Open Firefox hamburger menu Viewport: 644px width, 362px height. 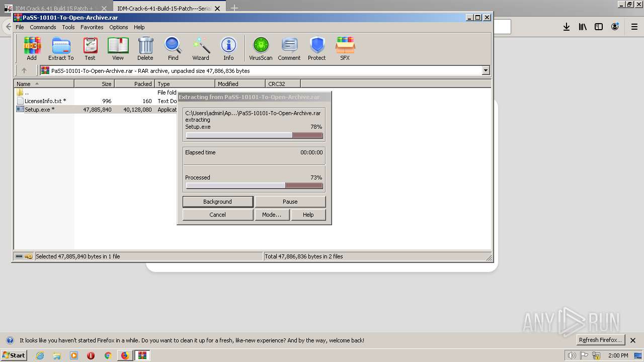point(634,27)
